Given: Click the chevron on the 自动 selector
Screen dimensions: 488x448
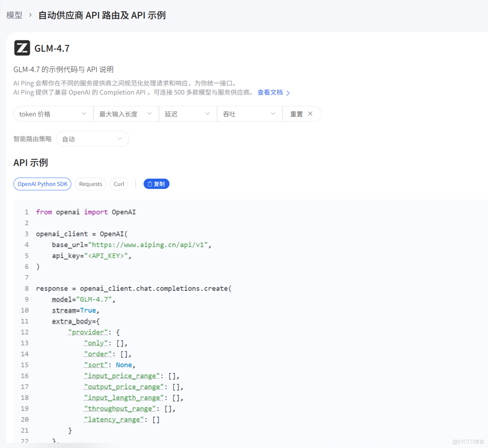Looking at the screenshot, I should (119, 139).
